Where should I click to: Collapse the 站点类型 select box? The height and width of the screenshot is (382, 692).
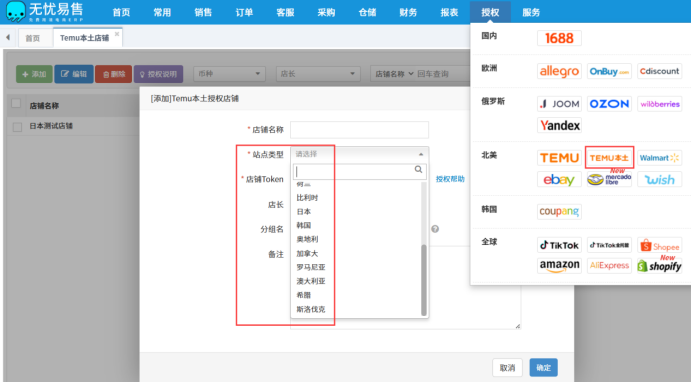pos(359,154)
